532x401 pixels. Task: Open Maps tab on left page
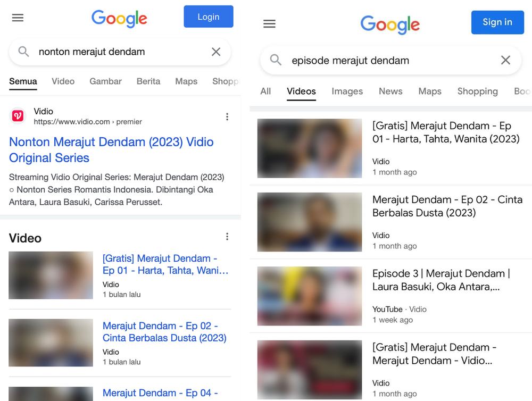click(186, 81)
